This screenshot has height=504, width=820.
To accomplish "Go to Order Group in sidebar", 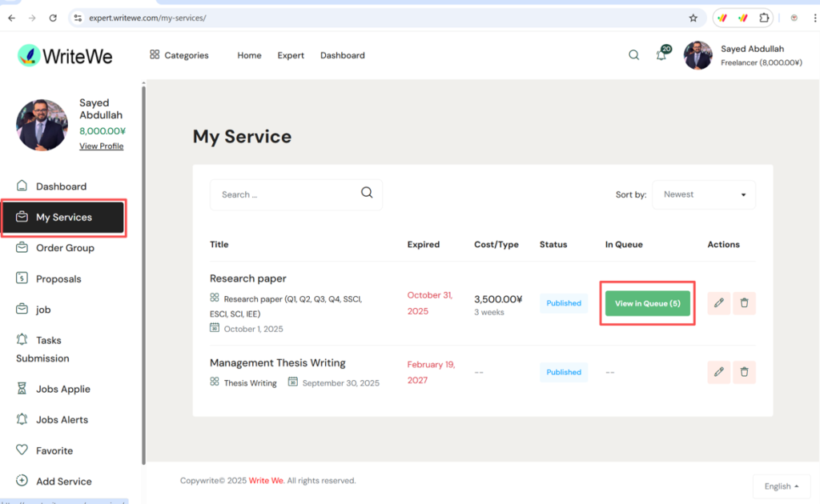I will (x=65, y=248).
